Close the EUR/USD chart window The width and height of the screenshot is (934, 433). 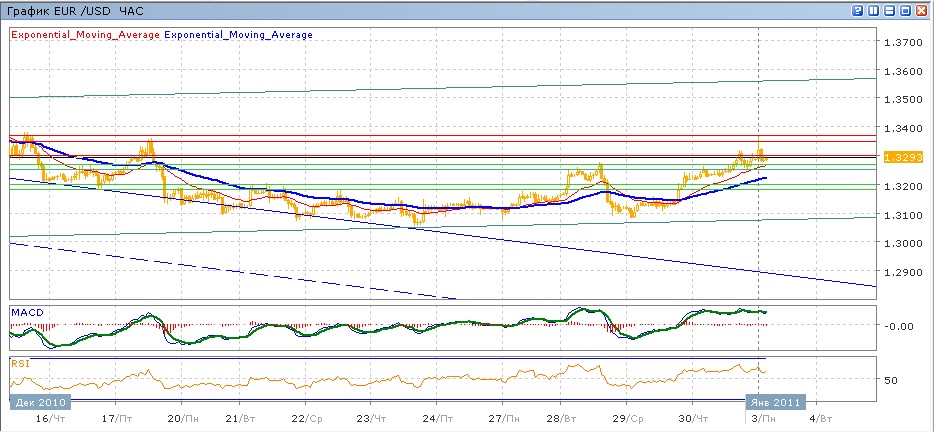(x=922, y=10)
